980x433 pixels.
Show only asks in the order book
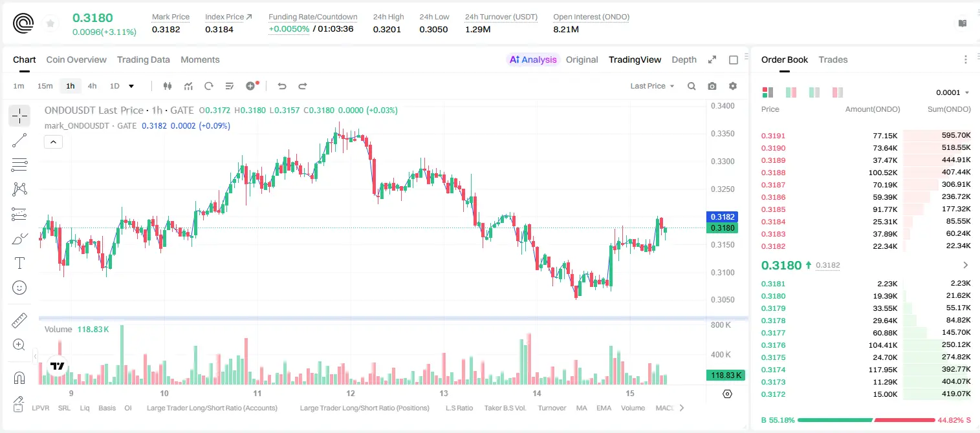click(x=838, y=92)
